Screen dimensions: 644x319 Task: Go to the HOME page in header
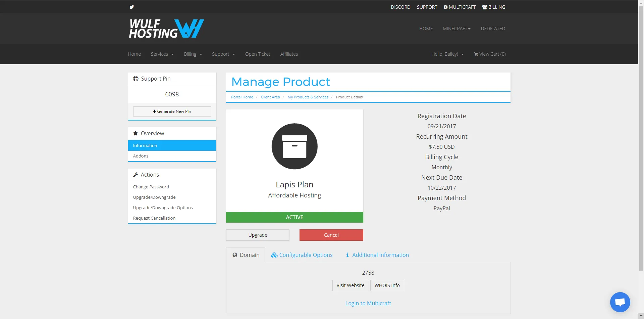click(426, 29)
